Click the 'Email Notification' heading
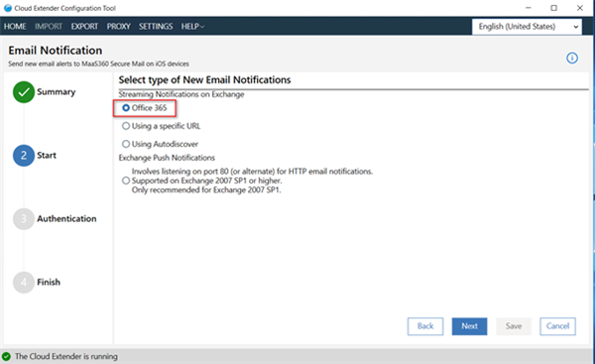 coord(56,51)
